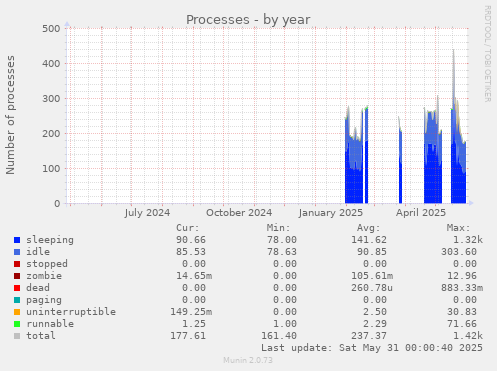Click the 'Number of processes' axis title
Viewport: 497px width, 371px height.
pos(11,115)
